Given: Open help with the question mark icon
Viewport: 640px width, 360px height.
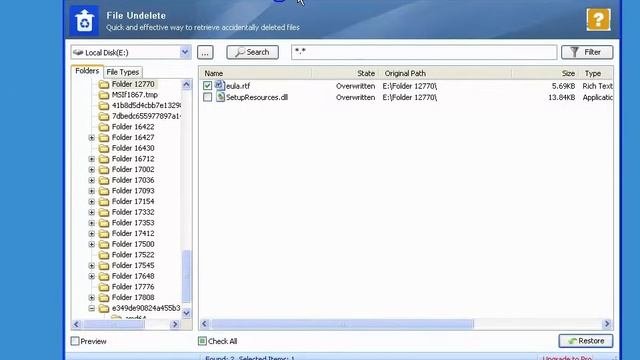Looking at the screenshot, I should [598, 19].
